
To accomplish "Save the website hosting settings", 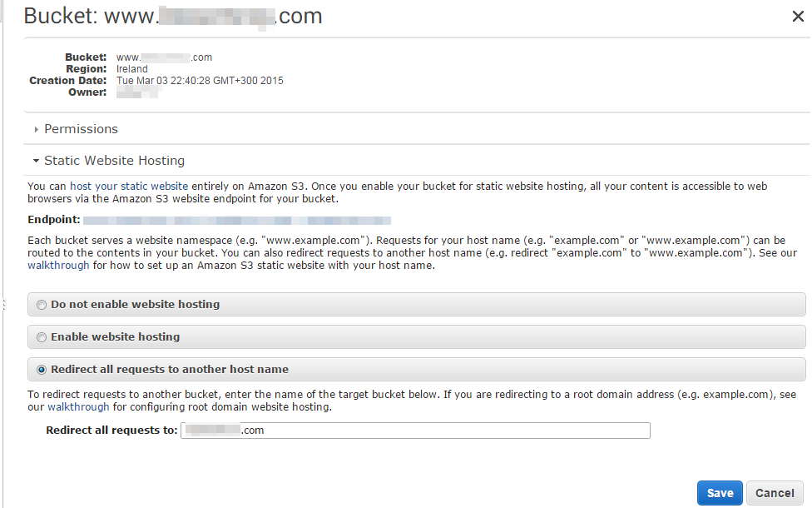I will (x=719, y=493).
